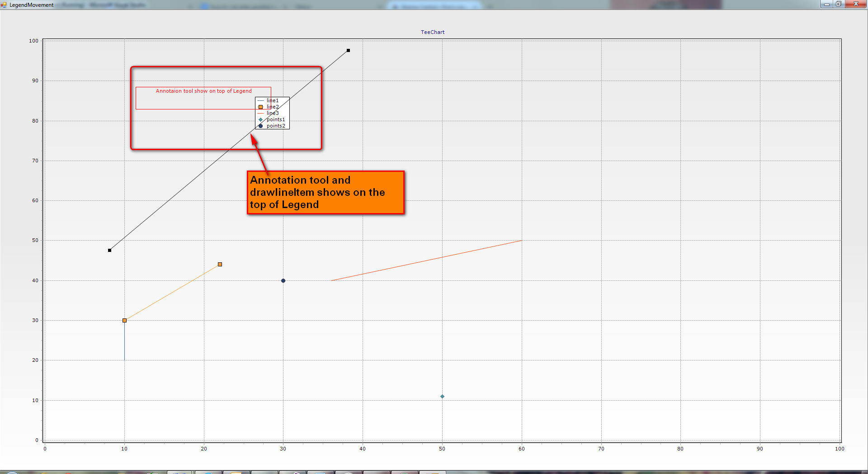The image size is (868, 474).
Task: Restore the LegendMovement window size
Action: [x=838, y=4]
